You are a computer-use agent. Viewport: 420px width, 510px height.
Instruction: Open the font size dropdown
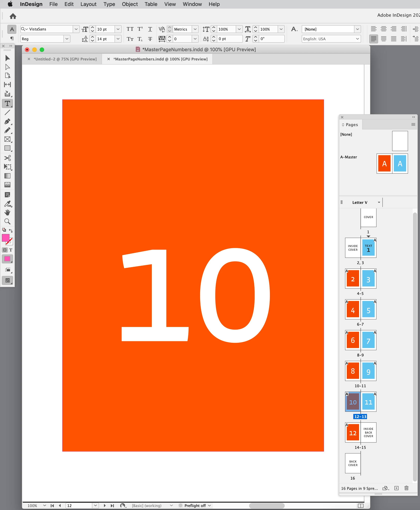point(118,29)
